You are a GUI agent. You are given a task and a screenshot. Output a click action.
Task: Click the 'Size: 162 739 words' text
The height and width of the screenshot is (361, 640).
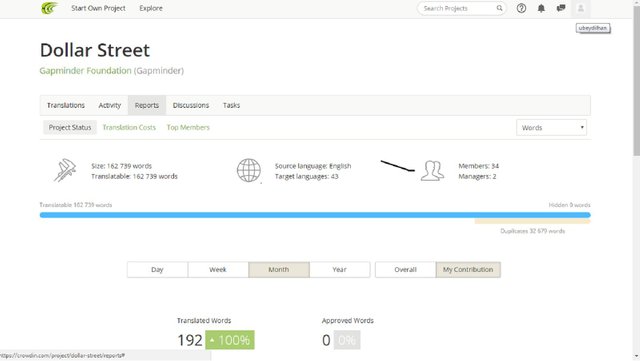click(121, 166)
